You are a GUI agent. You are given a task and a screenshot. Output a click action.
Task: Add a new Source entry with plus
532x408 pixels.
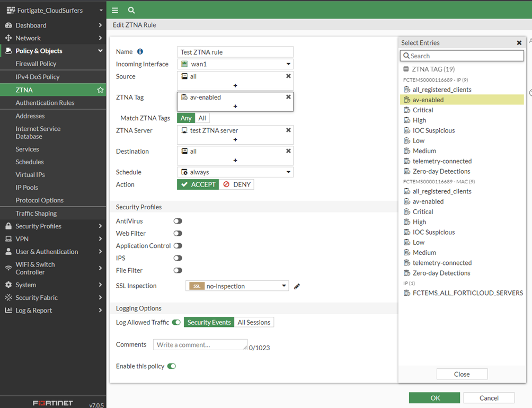(235, 85)
